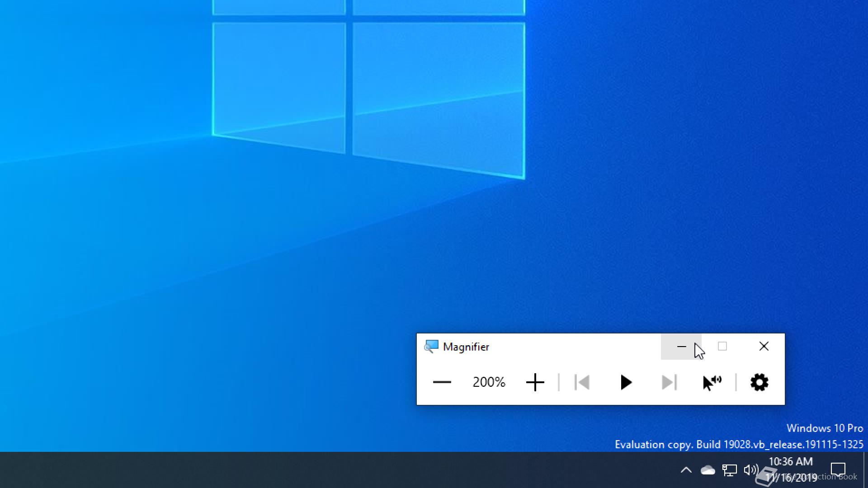Click the Show desktop sliver on taskbar

tap(865, 470)
